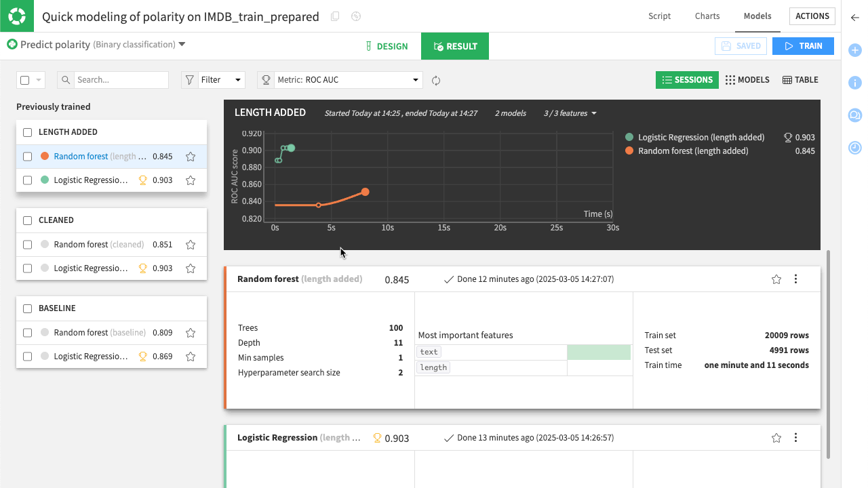Viewport: 868px width, 488px height.
Task: Open the Logistic Regression card title
Action: (x=299, y=438)
